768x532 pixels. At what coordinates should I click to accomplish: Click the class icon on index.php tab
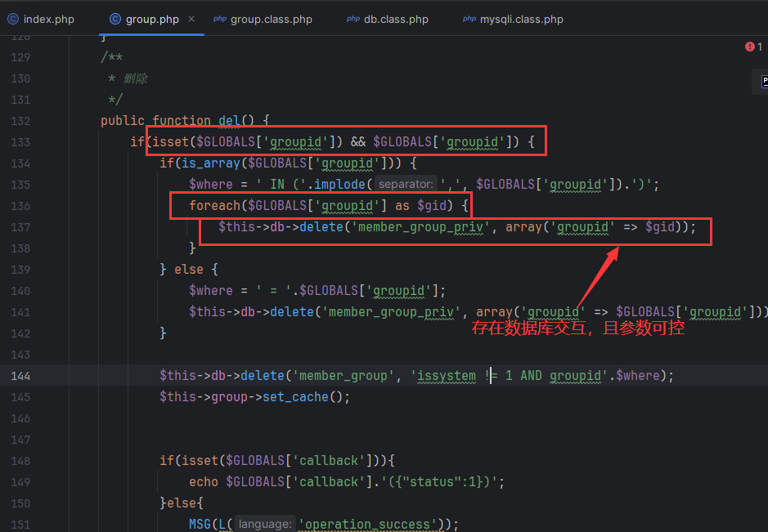pyautogui.click(x=12, y=19)
